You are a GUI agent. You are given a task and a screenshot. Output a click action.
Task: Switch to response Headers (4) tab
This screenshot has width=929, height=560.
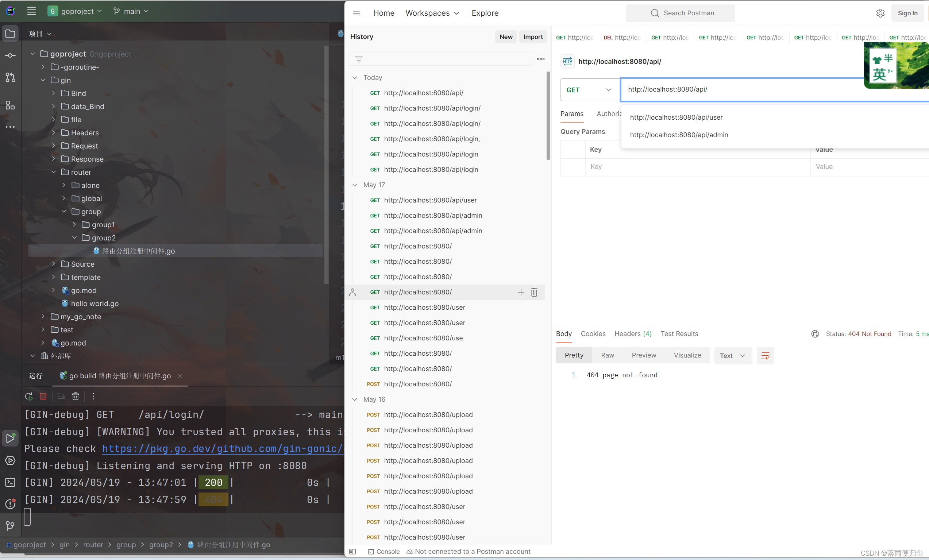click(633, 334)
